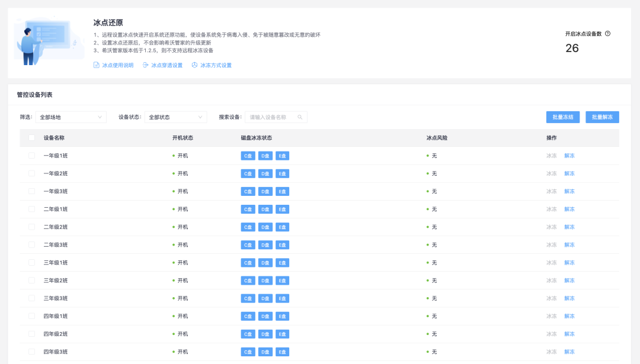640x364 pixels.
Task: Open the 冰点使用说明 link
Action: click(x=113, y=65)
